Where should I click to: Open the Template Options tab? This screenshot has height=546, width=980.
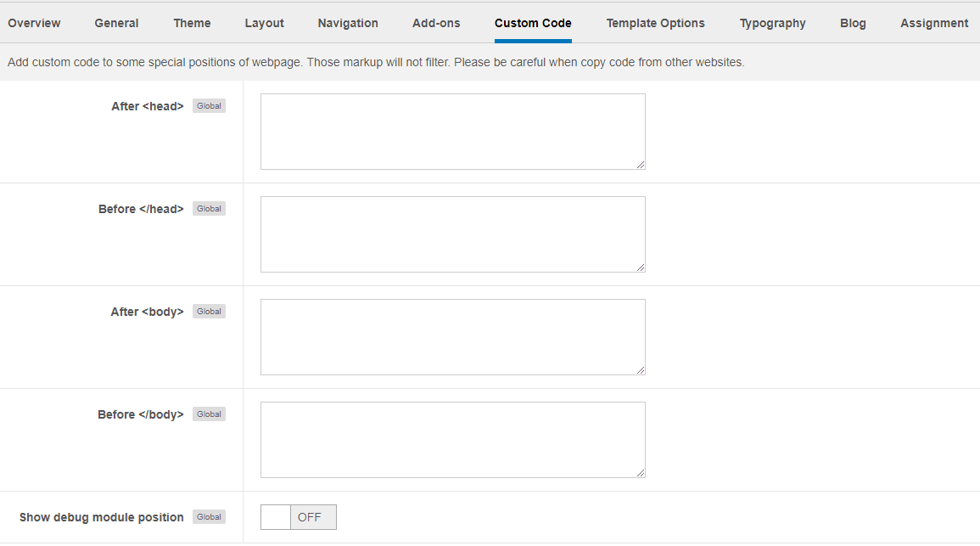click(x=655, y=23)
